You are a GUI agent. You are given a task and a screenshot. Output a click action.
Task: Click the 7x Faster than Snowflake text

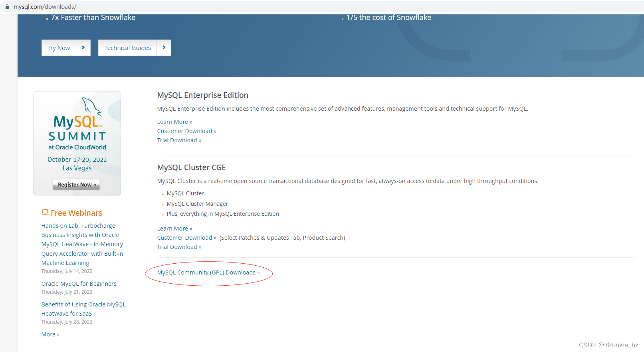point(93,18)
